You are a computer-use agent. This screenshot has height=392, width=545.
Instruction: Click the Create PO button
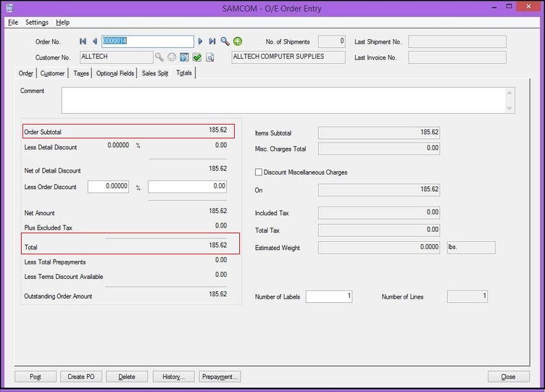tap(81, 377)
